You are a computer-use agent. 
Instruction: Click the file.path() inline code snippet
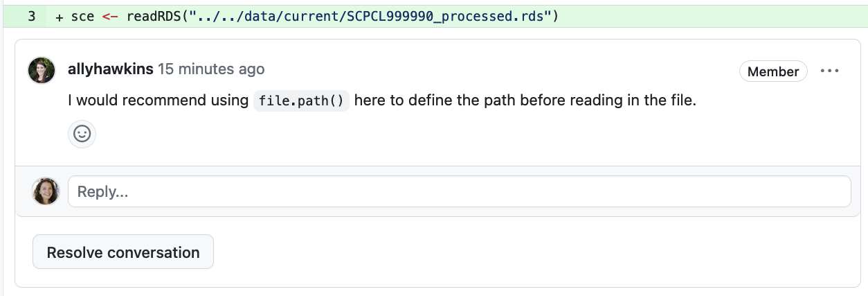(302, 101)
